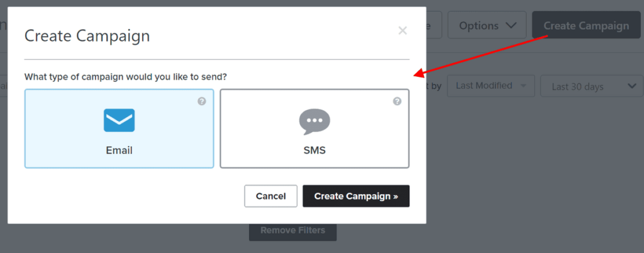Screen dimensions: 644x253
Task: Click the partially hidden search field at left edge
Action: 4,86
